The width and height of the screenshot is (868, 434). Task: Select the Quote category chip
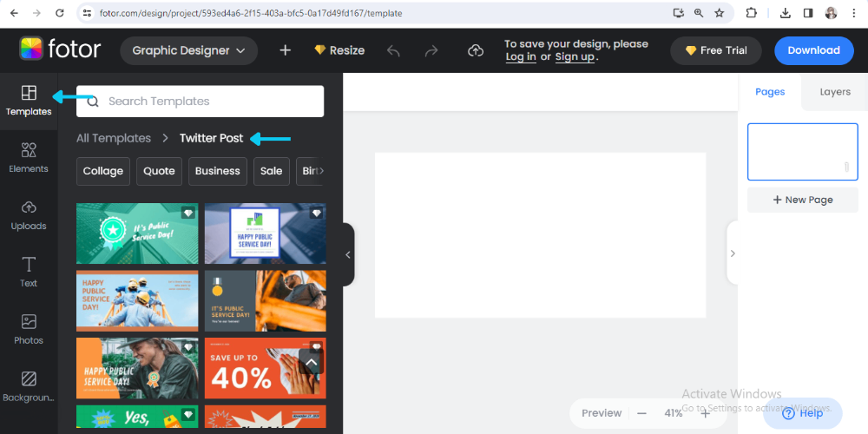tap(159, 171)
